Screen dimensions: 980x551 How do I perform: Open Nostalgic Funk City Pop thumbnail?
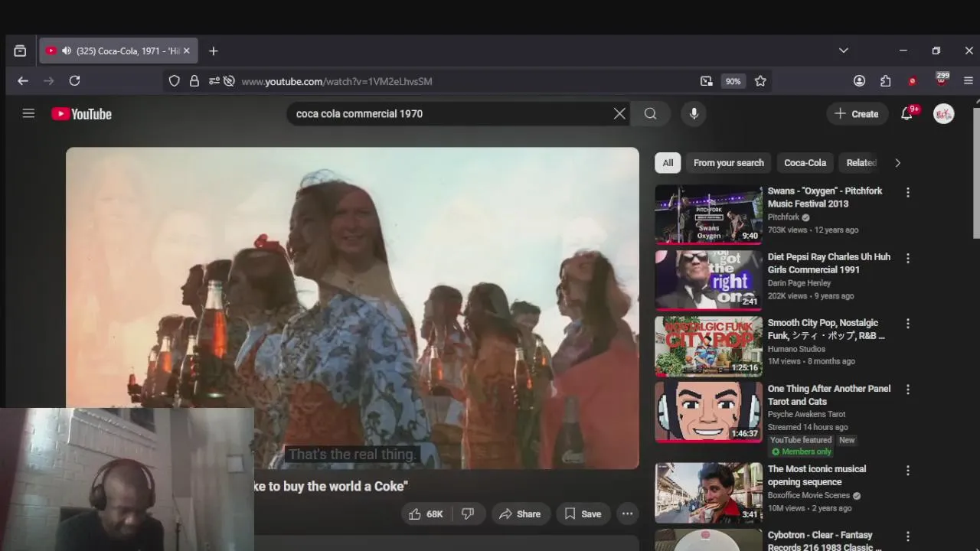[x=708, y=346]
